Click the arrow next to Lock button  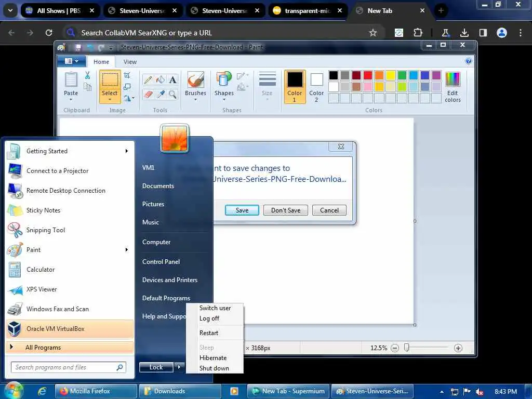coord(179,367)
